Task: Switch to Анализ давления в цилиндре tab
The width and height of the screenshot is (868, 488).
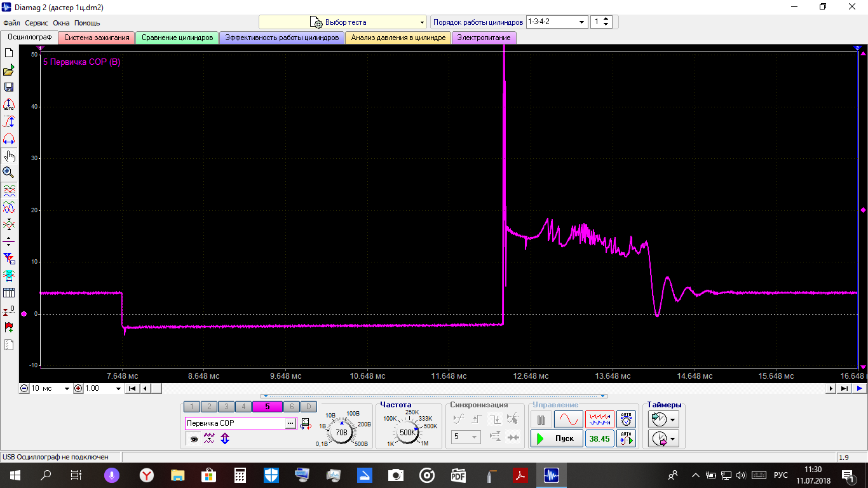Action: coord(398,37)
